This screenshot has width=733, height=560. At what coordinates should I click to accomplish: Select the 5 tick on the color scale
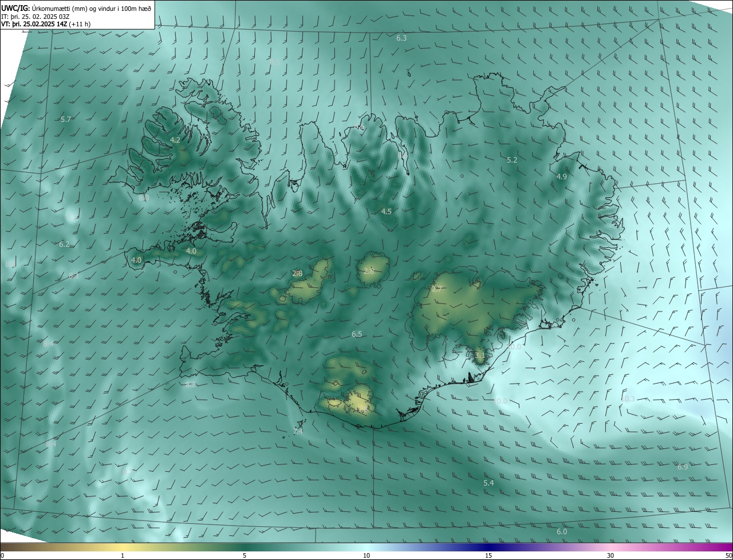[x=245, y=556]
